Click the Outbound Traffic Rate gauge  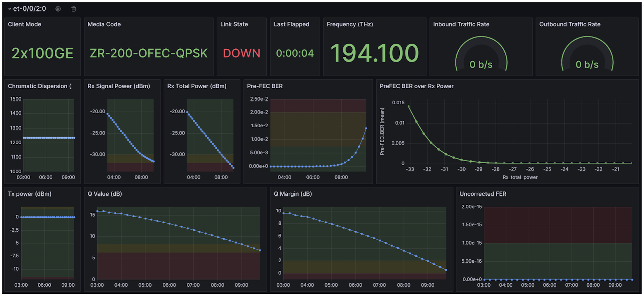(587, 54)
